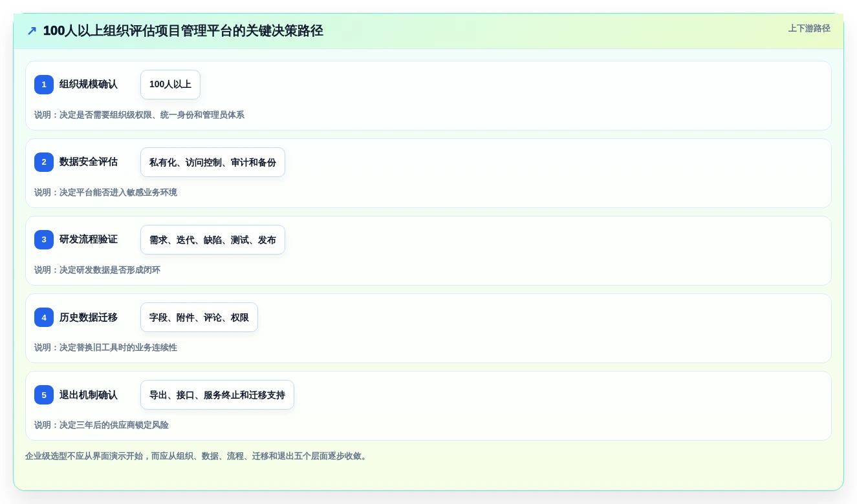Click the 100人以上 chip
857x504 pixels.
[170, 85]
